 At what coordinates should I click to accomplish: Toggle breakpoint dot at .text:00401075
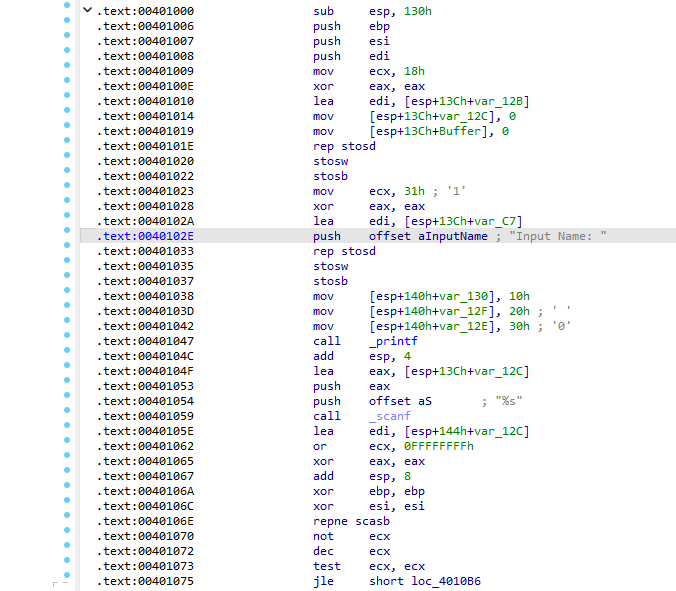click(x=67, y=575)
